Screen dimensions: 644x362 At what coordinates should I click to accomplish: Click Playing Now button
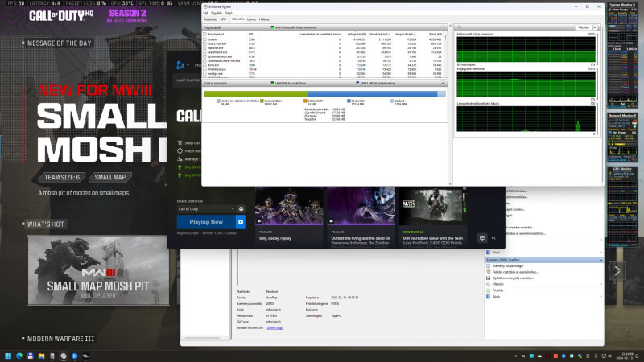pyautogui.click(x=206, y=222)
